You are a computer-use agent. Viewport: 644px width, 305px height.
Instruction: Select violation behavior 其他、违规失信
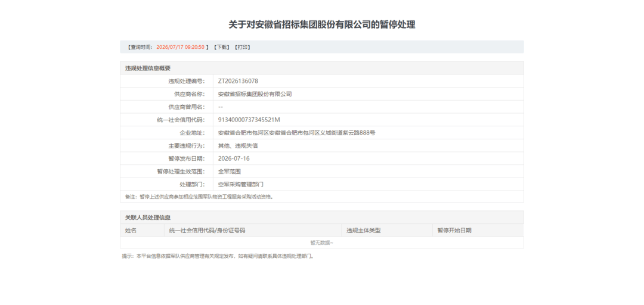coord(238,146)
